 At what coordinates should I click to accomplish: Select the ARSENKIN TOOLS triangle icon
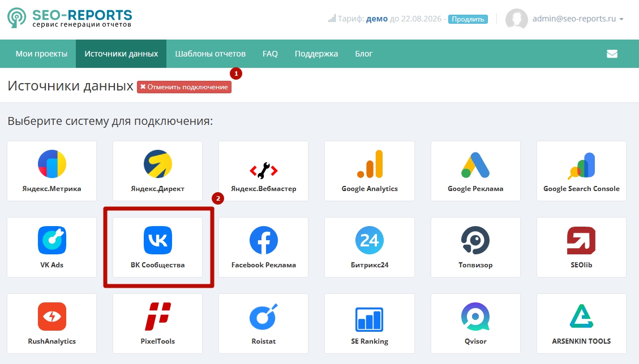pos(581,316)
